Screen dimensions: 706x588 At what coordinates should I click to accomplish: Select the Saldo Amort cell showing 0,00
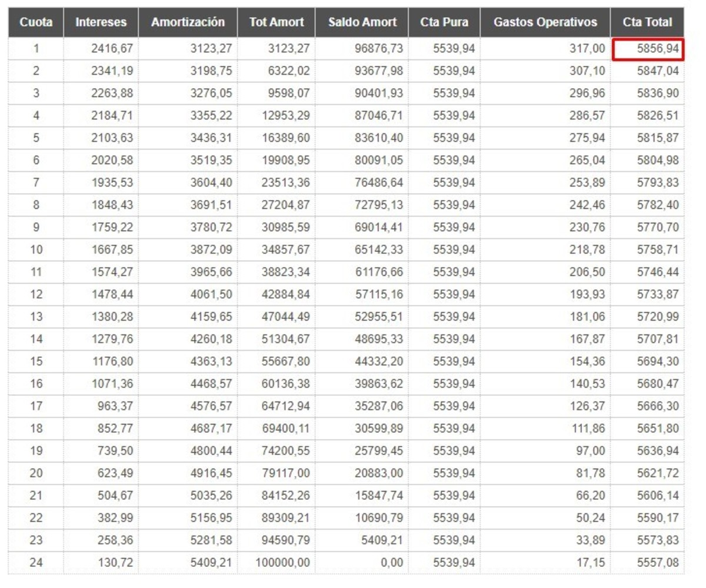coord(392,563)
